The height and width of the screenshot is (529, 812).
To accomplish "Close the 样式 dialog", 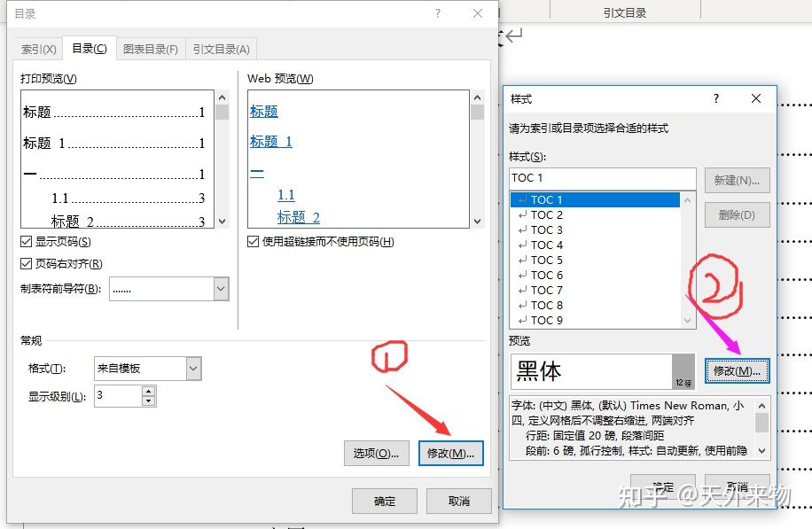I will tap(756, 98).
